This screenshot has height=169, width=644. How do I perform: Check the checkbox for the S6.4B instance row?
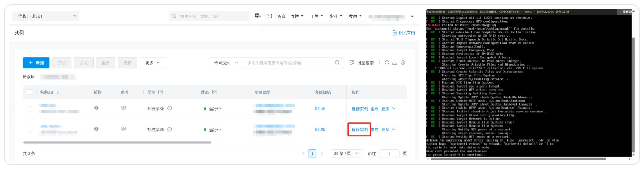point(29,109)
